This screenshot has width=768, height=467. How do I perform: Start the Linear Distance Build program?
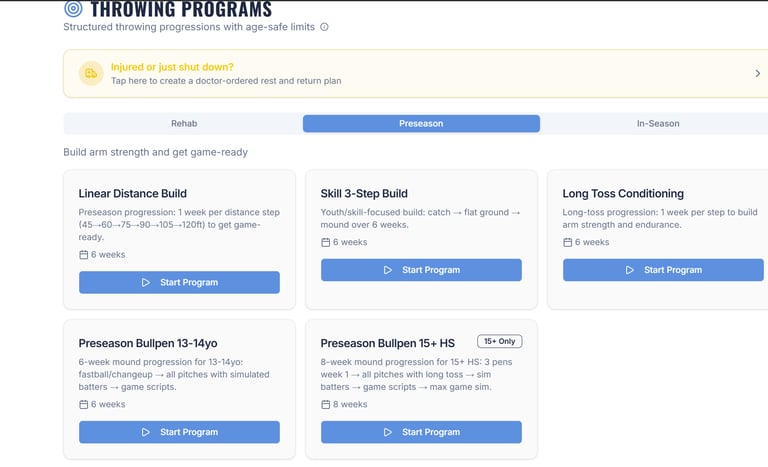tap(179, 282)
